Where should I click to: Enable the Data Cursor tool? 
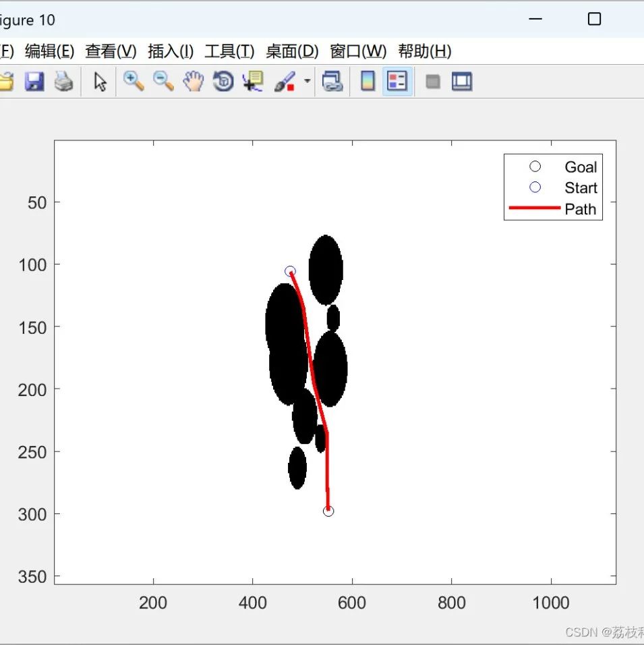click(253, 81)
